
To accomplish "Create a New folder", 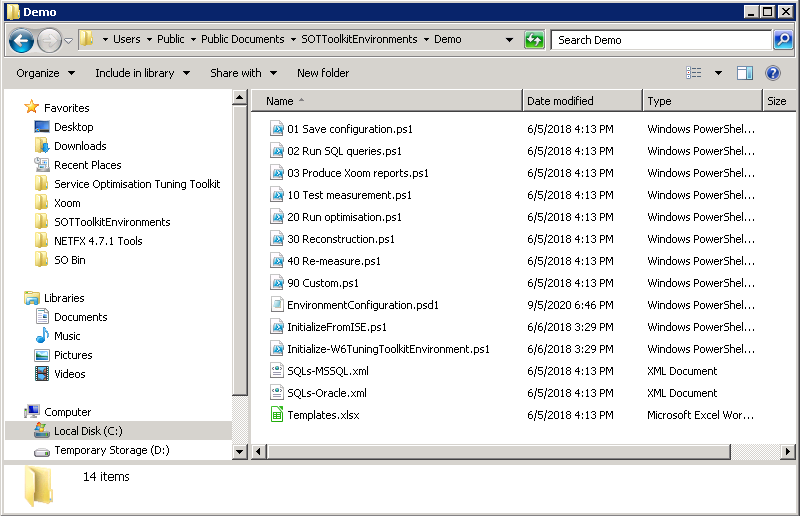I will click(x=323, y=73).
